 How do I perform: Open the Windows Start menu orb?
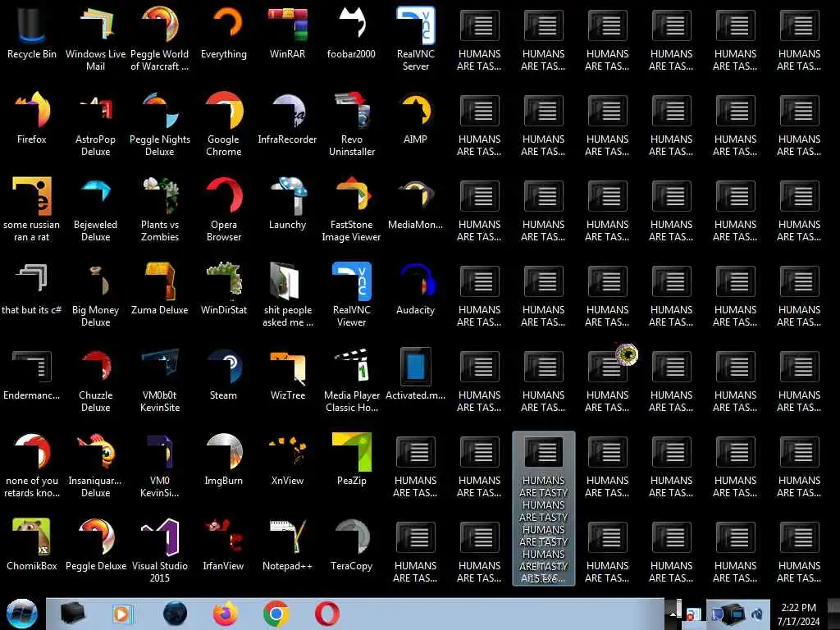pyautogui.click(x=22, y=614)
